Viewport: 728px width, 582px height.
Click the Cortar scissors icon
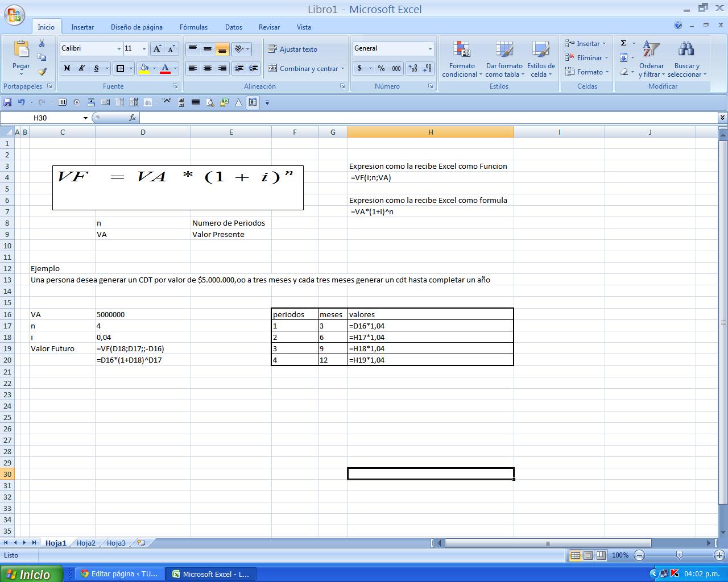[x=42, y=44]
